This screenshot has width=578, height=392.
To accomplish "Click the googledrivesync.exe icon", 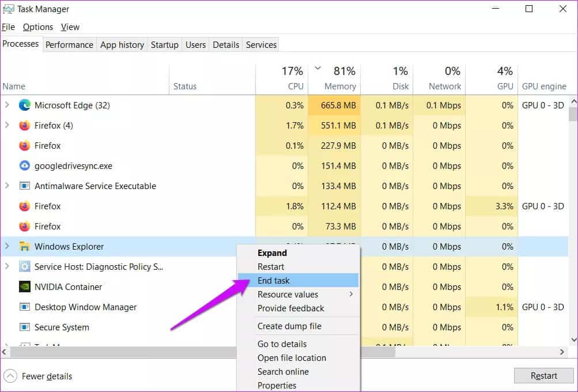I will (24, 166).
